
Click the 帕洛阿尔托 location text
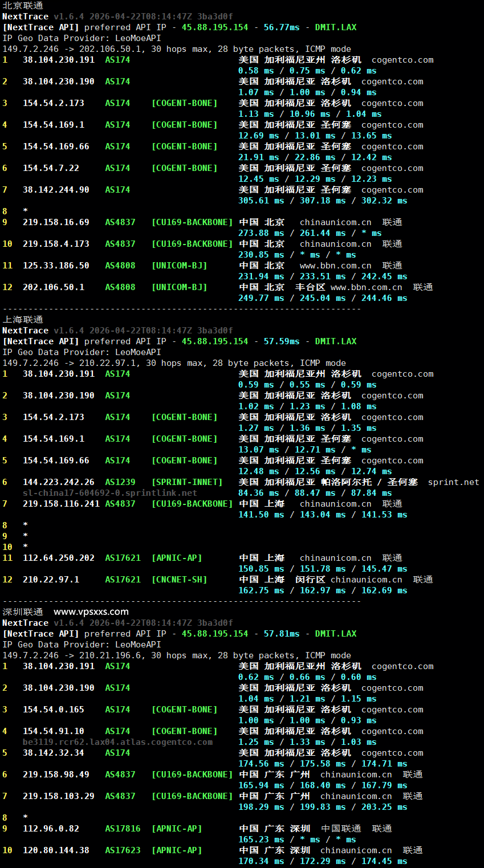point(347,482)
